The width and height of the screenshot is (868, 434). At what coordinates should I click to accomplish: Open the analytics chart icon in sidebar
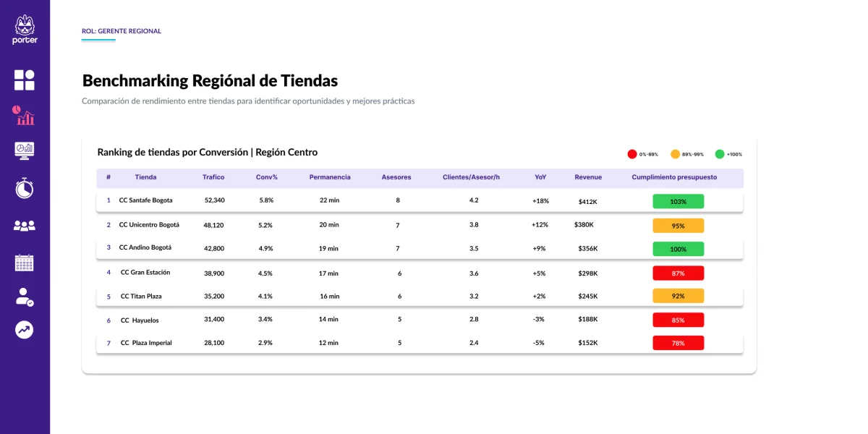click(25, 114)
